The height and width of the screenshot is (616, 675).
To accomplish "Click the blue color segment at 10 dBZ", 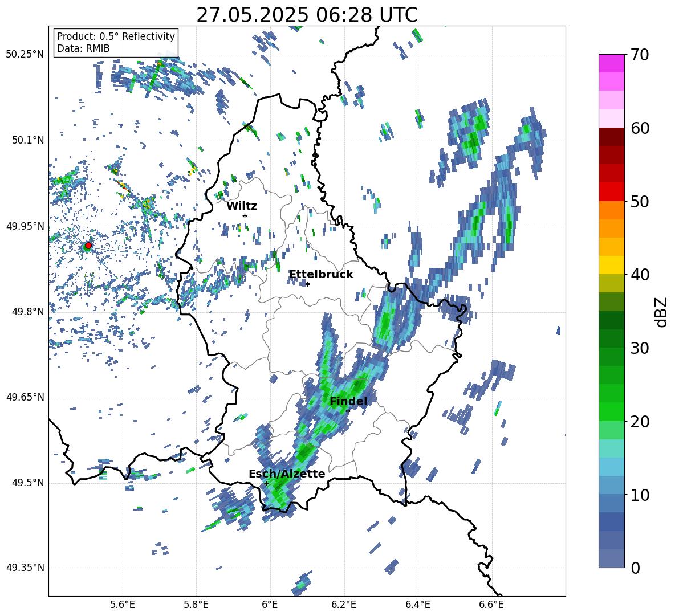I will (611, 485).
